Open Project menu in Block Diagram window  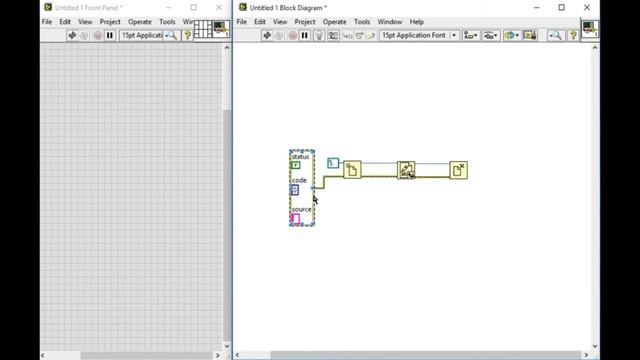coord(305,22)
